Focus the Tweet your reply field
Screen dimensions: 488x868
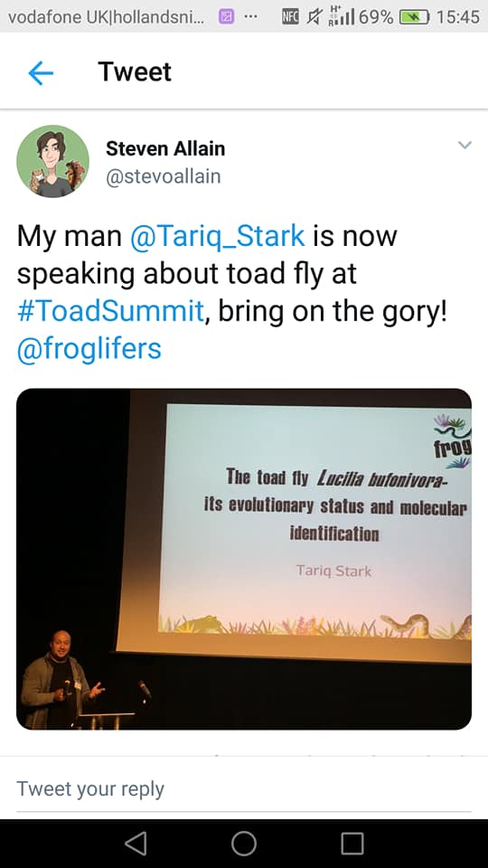point(244,788)
